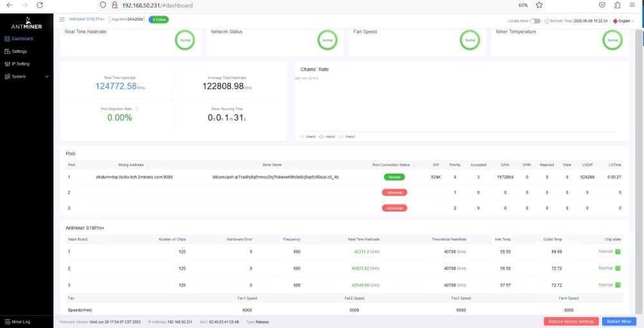Click the 124772.58 real time hashrate value
Image resolution: width=644 pixels, height=328 pixels.
116,86
